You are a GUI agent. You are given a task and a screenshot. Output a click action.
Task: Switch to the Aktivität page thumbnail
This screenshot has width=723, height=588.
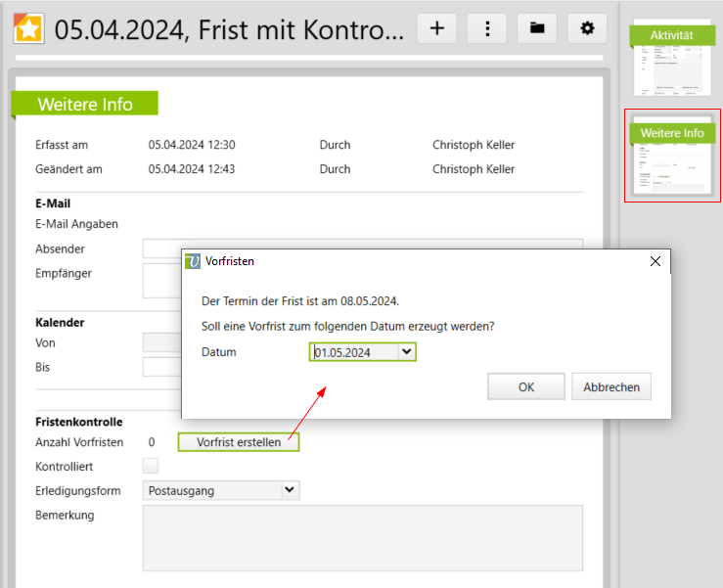(x=671, y=60)
